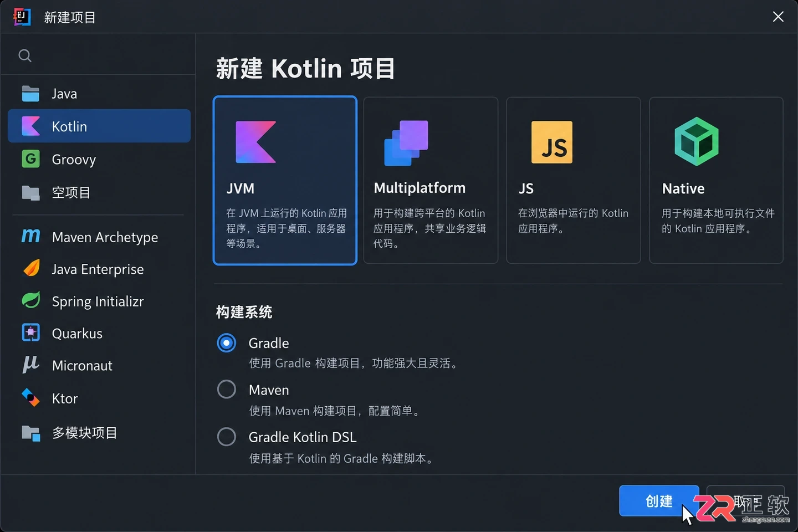Click the green Native cube icon
Screen dimensions: 798x532
(x=697, y=141)
